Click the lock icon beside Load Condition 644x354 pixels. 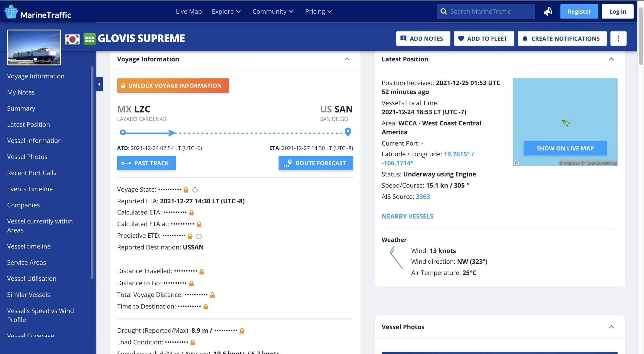pyautogui.click(x=193, y=342)
